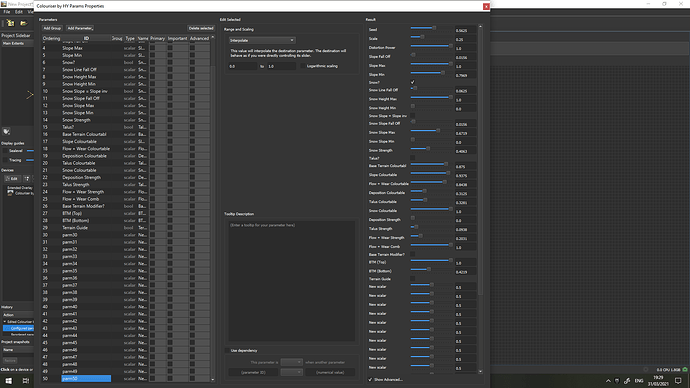Open the Windows Start menu
The width and height of the screenshot is (690, 388).
tap(8, 381)
